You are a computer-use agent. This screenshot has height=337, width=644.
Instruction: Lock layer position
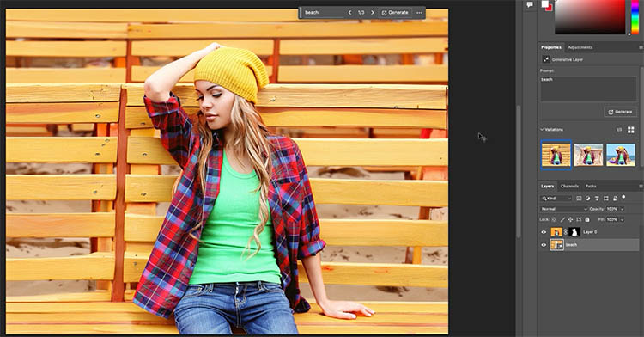pyautogui.click(x=570, y=219)
